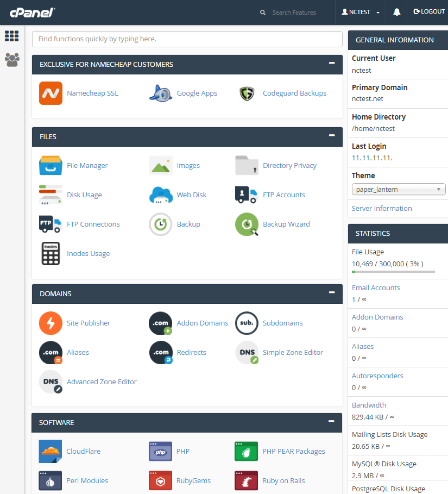Click the Subdomains icon
This screenshot has height=494, width=448.
click(x=247, y=323)
